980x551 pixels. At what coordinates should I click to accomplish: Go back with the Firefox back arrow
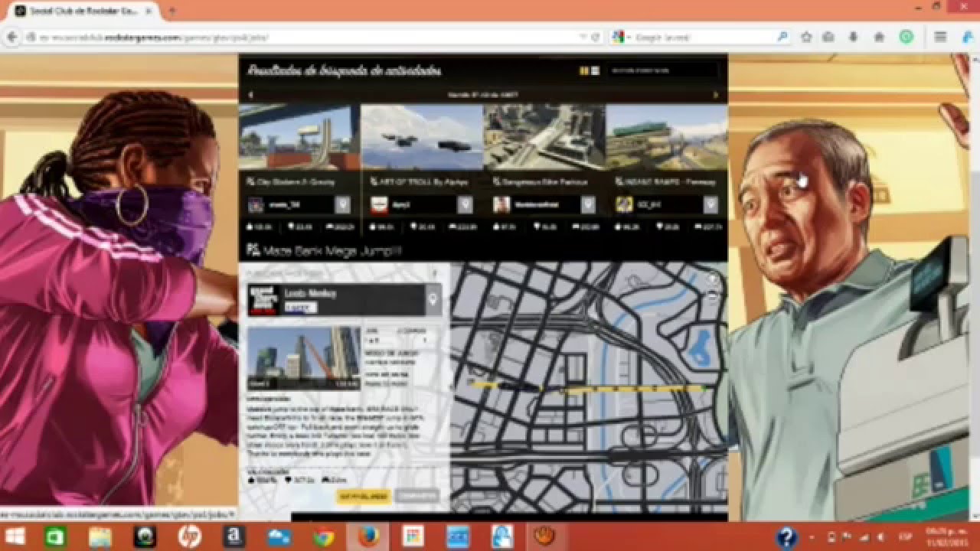point(12,37)
